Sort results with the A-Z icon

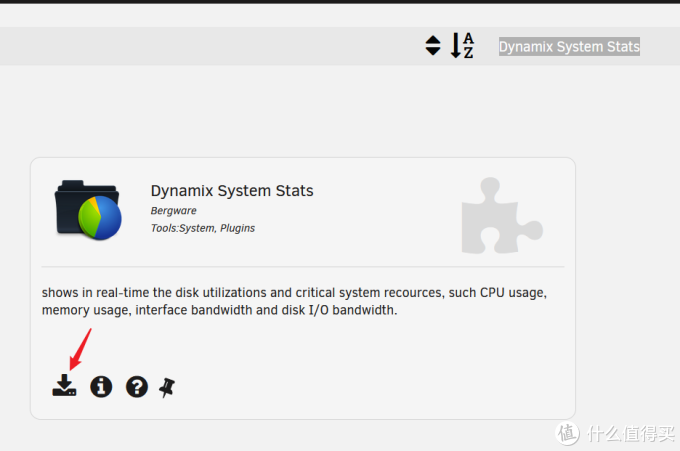(x=462, y=46)
